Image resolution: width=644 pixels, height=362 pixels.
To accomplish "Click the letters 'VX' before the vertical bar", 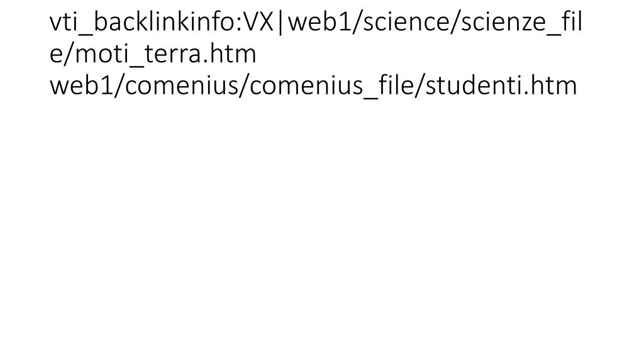I will 259,22.
